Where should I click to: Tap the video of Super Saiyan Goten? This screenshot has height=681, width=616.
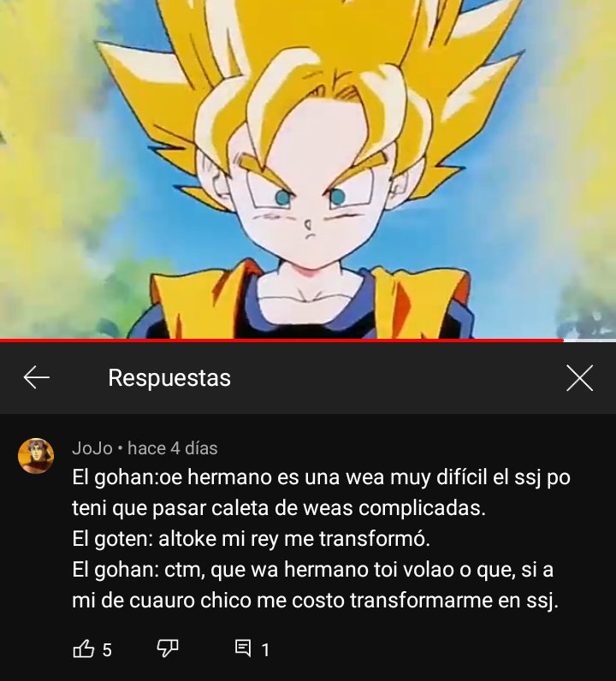(x=308, y=169)
